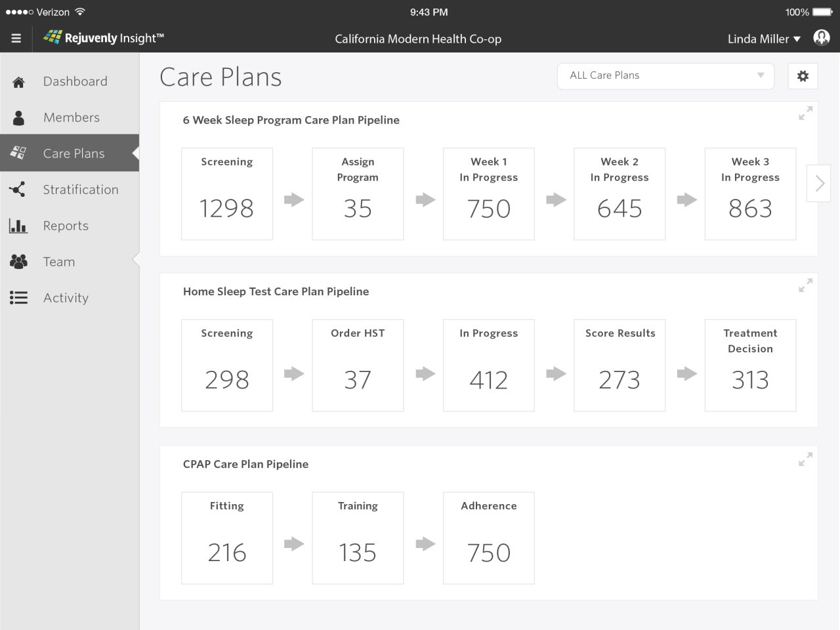Click the Rejuvenly Insight logo
The width and height of the screenshot is (840, 630).
coord(104,38)
